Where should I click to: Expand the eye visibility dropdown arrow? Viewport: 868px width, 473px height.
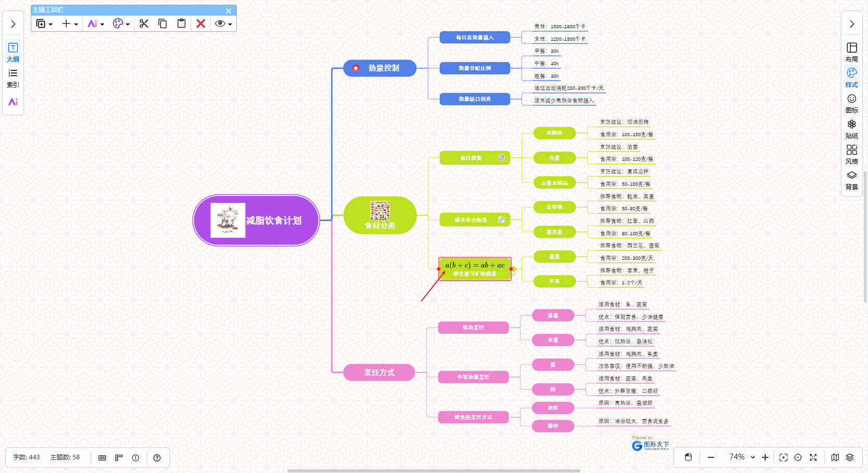[x=230, y=25]
